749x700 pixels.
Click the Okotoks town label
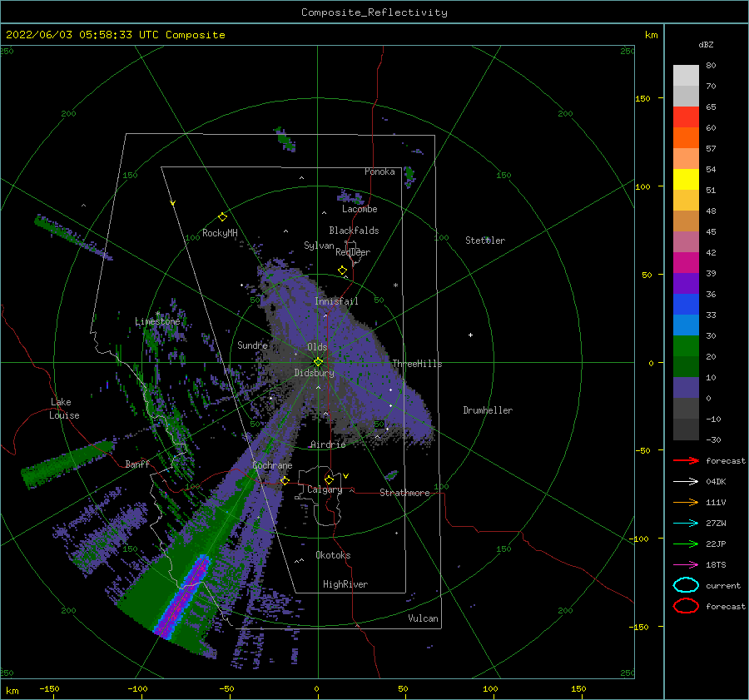pyautogui.click(x=333, y=554)
